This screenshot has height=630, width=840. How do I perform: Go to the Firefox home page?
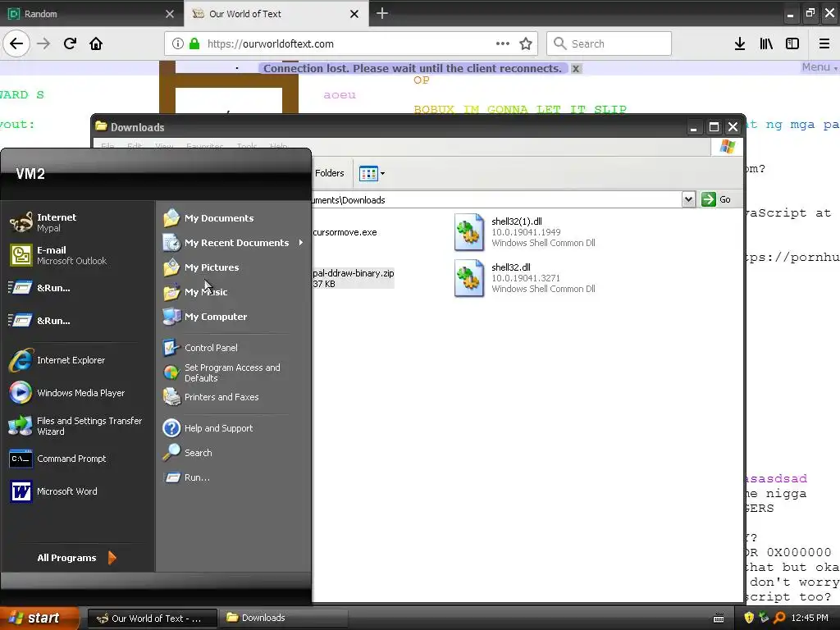96,43
